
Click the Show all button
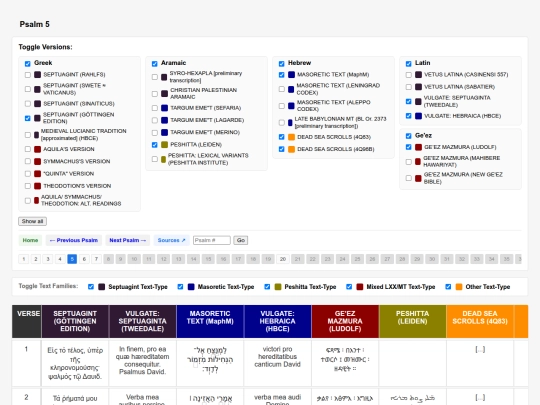(32, 221)
